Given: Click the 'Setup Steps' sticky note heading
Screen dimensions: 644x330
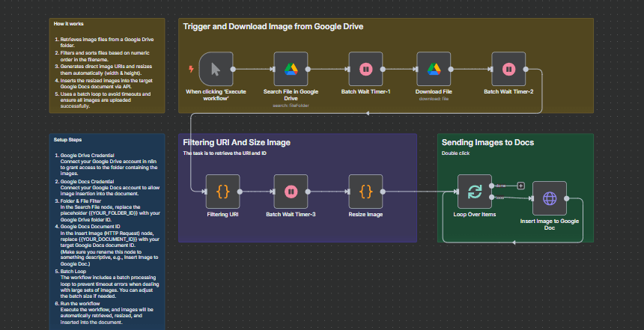Looking at the screenshot, I should point(67,139).
